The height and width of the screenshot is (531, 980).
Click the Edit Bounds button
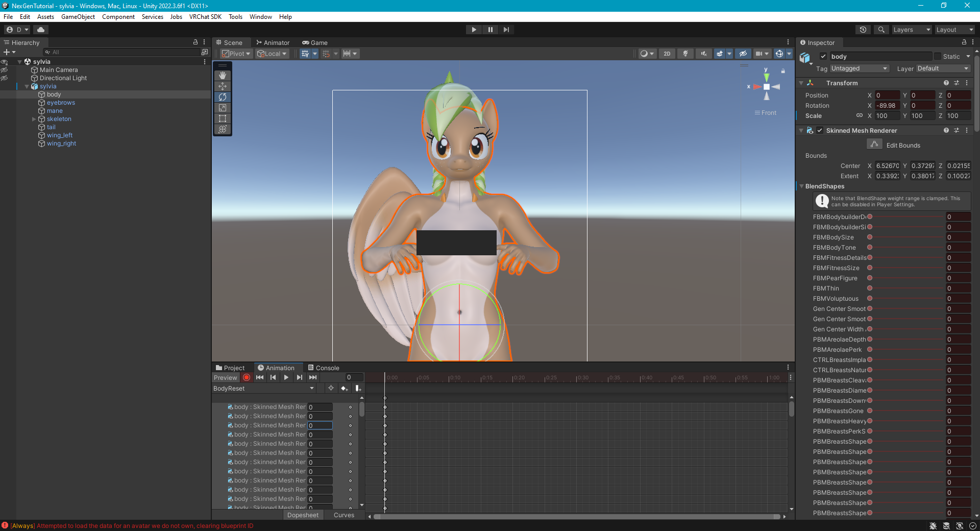click(874, 144)
